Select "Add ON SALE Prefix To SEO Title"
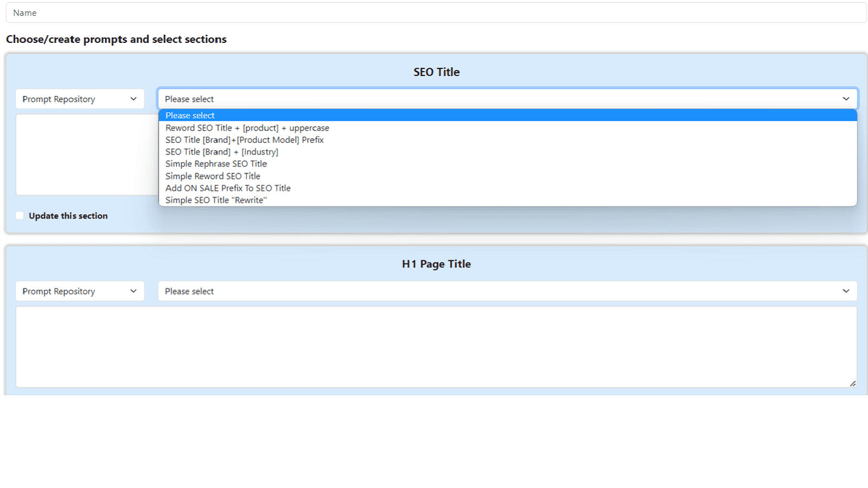Screen dimensions: 868x488 (228, 188)
